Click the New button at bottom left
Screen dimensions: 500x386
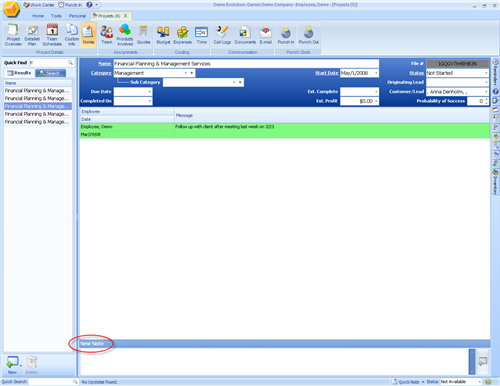tap(13, 365)
